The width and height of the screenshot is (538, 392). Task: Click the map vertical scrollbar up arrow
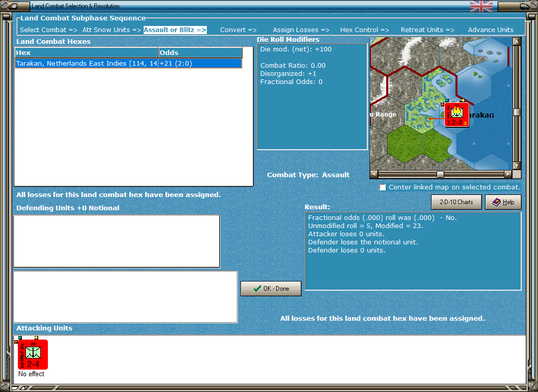517,42
